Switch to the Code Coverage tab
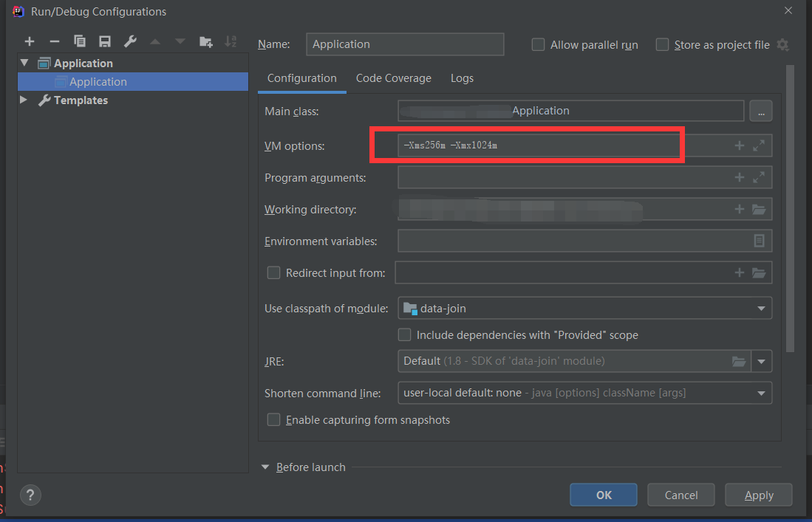Viewport: 812px width, 522px height. (x=394, y=78)
